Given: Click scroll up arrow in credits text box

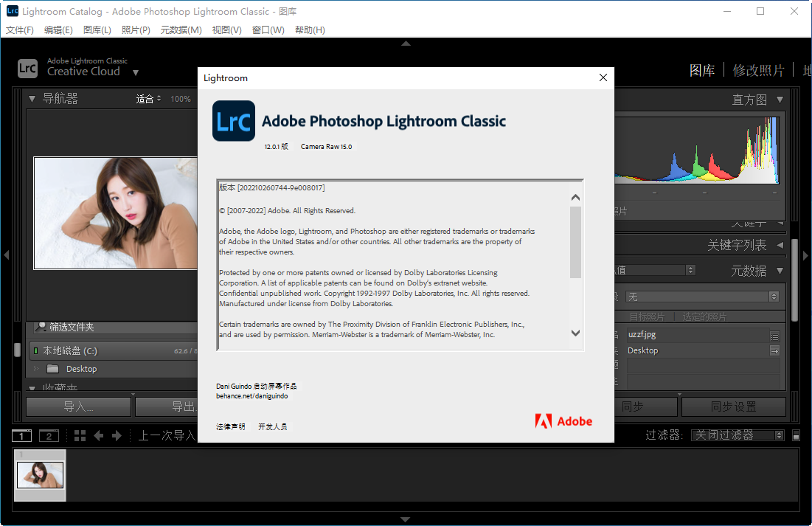Looking at the screenshot, I should pyautogui.click(x=575, y=198).
